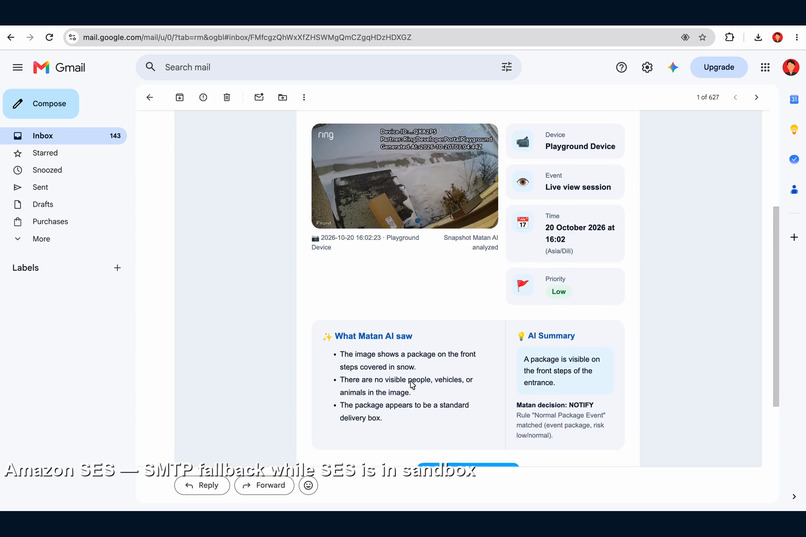Image resolution: width=806 pixels, height=537 pixels.
Task: Reply to this email
Action: (202, 485)
